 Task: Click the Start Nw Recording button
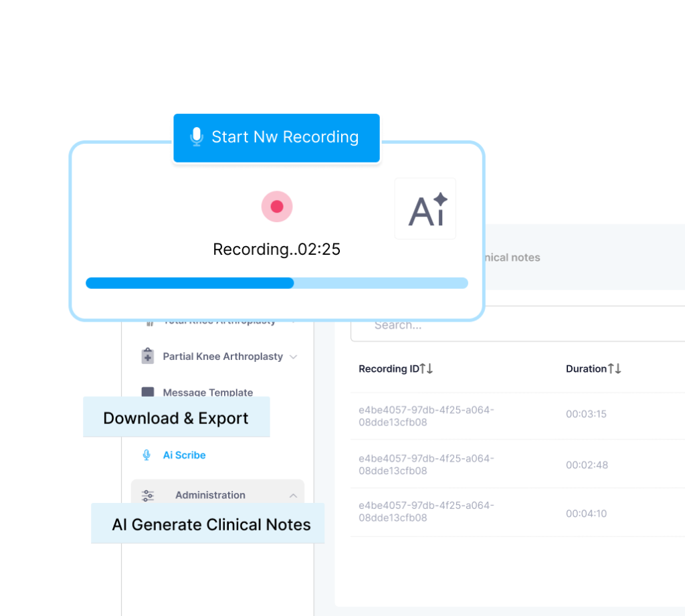click(x=276, y=138)
